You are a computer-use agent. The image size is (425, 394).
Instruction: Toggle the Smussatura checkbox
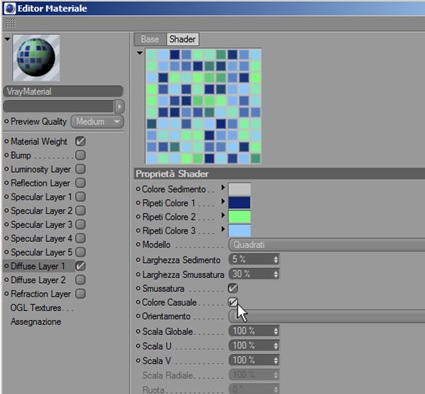click(x=233, y=288)
